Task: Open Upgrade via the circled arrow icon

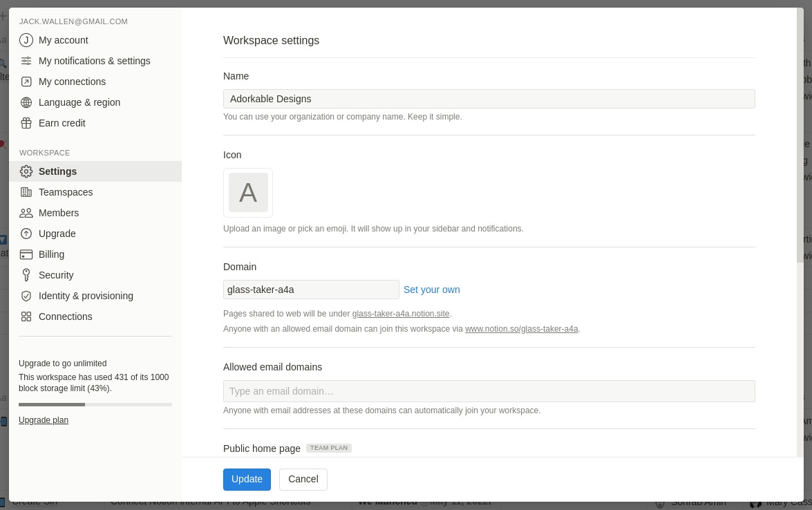Action: coord(26,234)
